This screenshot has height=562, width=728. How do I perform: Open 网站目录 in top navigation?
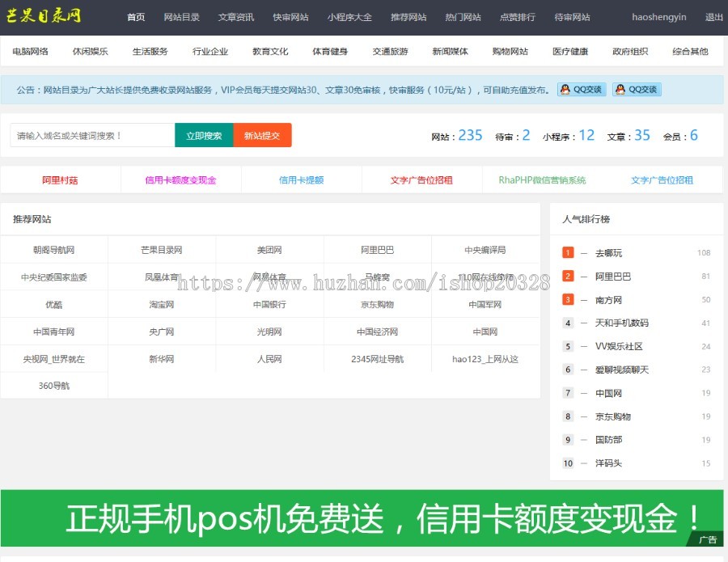coord(181,17)
